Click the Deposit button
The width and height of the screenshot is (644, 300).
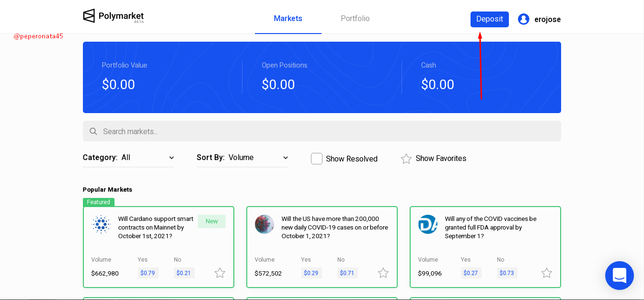(490, 19)
